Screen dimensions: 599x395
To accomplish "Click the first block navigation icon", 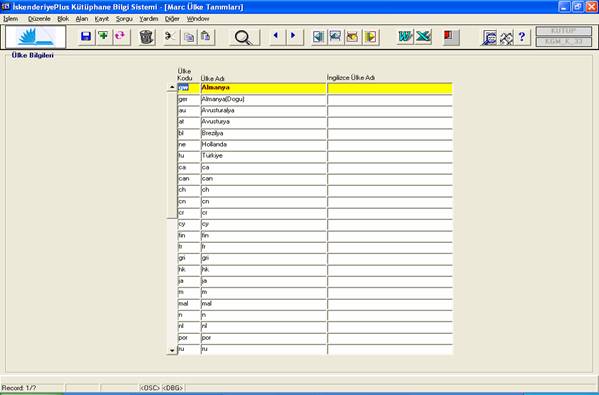I will 319,37.
